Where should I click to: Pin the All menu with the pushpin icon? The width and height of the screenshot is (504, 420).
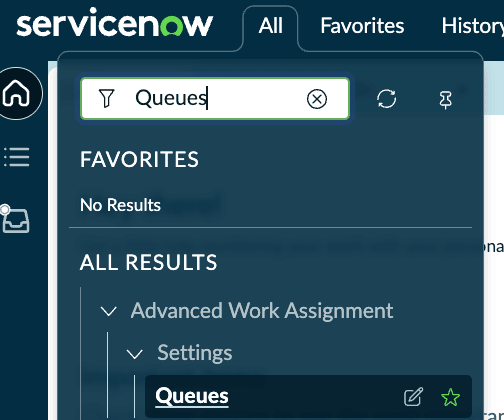[446, 100]
